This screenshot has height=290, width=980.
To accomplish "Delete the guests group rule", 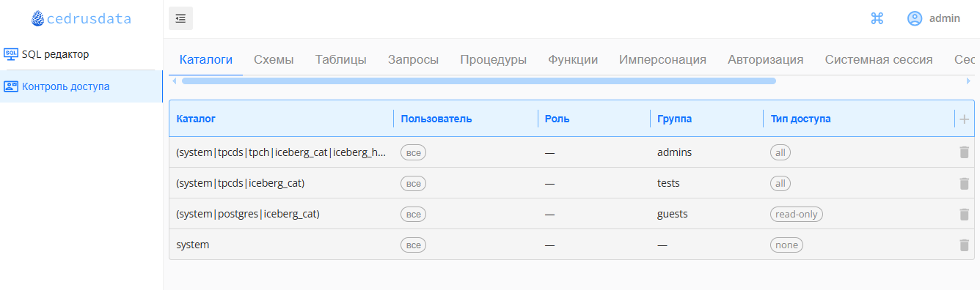I will [964, 214].
